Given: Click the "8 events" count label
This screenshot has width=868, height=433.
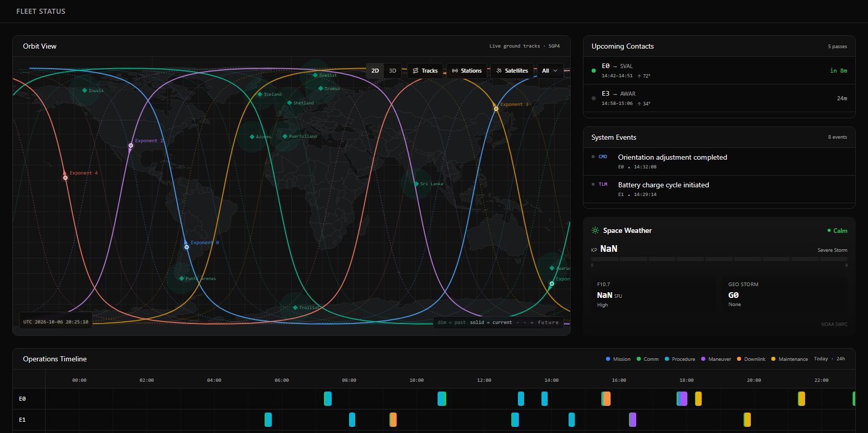Looking at the screenshot, I should pos(837,137).
